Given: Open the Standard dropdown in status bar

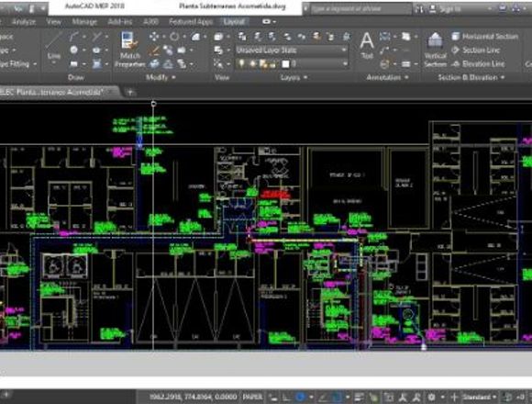Looking at the screenshot, I should tap(479, 397).
